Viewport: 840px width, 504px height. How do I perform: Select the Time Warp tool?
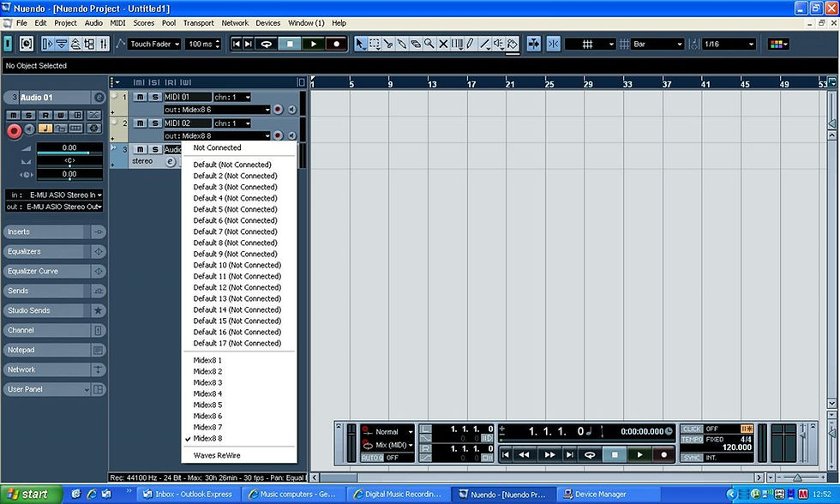(x=457, y=44)
